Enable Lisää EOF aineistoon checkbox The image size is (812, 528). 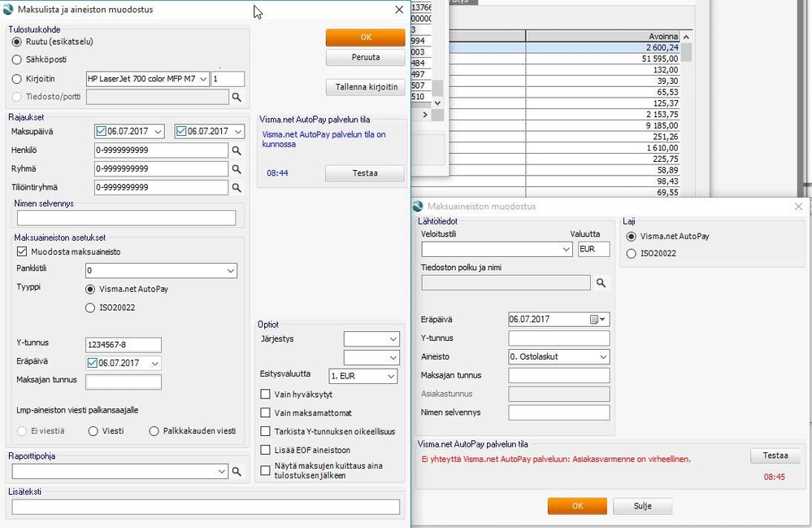(265, 450)
